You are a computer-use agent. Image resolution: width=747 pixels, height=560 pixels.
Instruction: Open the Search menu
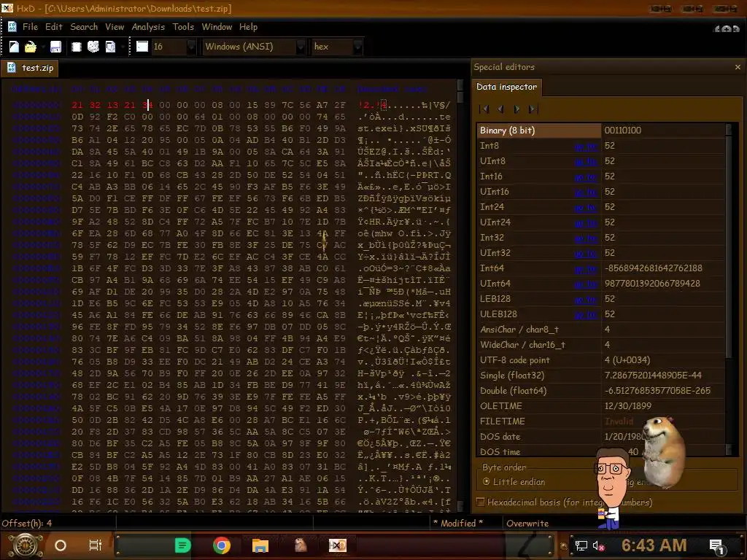tap(84, 27)
